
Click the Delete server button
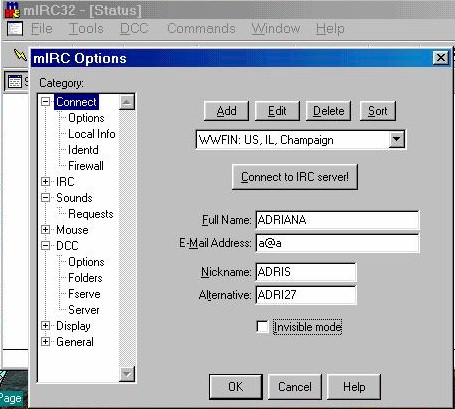pyautogui.click(x=328, y=111)
